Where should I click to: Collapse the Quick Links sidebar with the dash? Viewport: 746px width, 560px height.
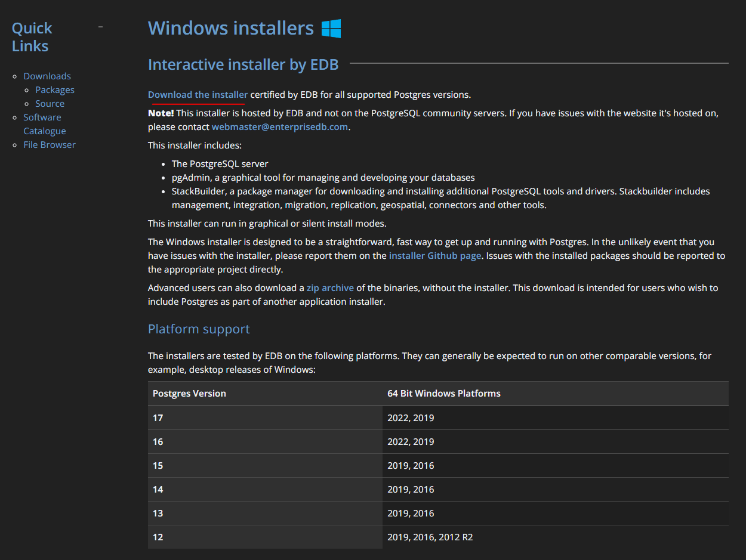100,27
